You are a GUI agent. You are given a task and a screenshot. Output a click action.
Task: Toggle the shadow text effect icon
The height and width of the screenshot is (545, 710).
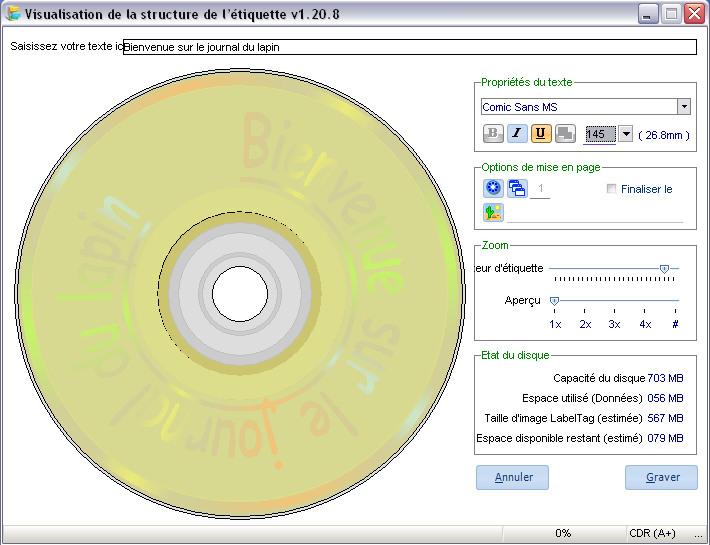coord(565,134)
